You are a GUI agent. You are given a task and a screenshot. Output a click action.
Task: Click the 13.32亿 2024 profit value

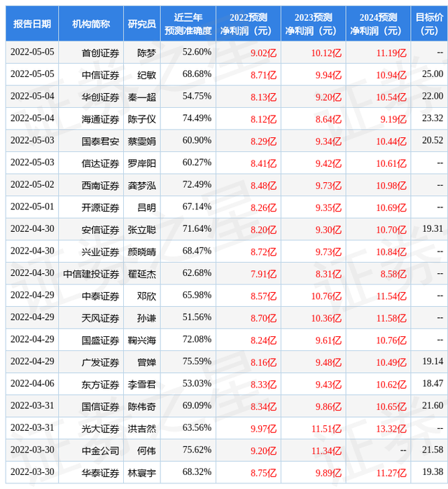click(x=391, y=429)
